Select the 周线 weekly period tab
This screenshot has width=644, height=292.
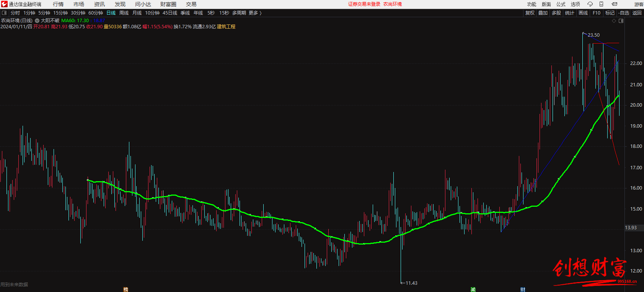(x=124, y=13)
